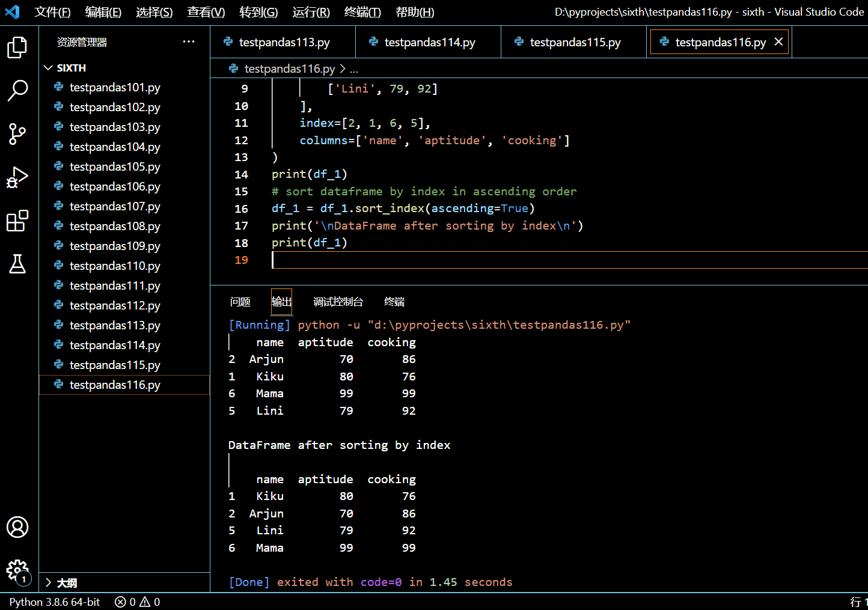Switch to testpandas114.py editor tab
This screenshot has width=868, height=610.
(x=429, y=42)
